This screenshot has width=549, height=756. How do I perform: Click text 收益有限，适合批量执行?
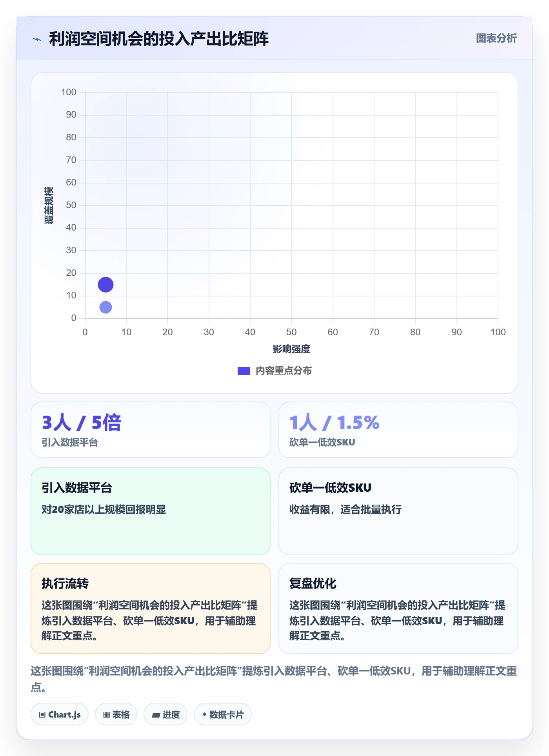tap(345, 509)
